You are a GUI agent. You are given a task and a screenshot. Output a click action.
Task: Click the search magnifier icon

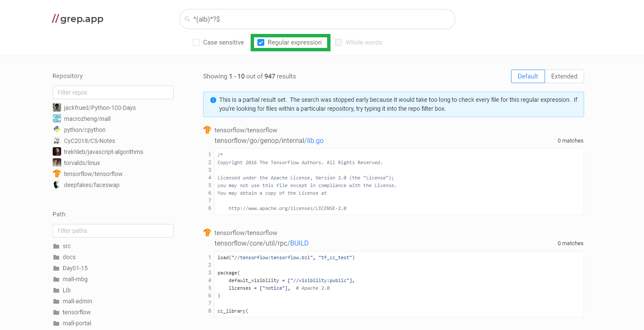click(187, 19)
